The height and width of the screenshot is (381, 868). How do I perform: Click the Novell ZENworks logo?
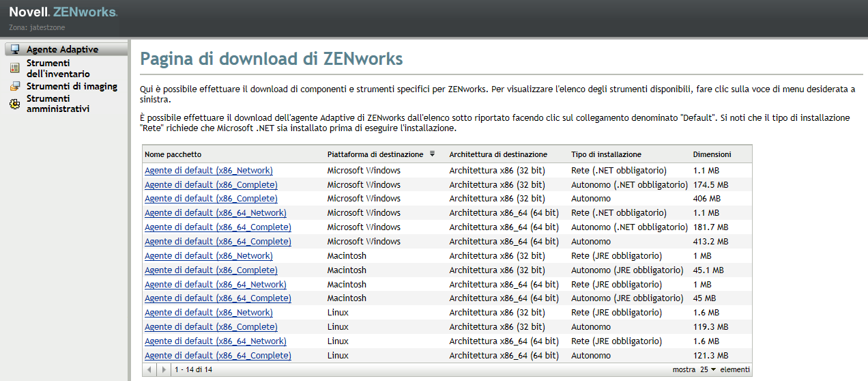point(63,12)
